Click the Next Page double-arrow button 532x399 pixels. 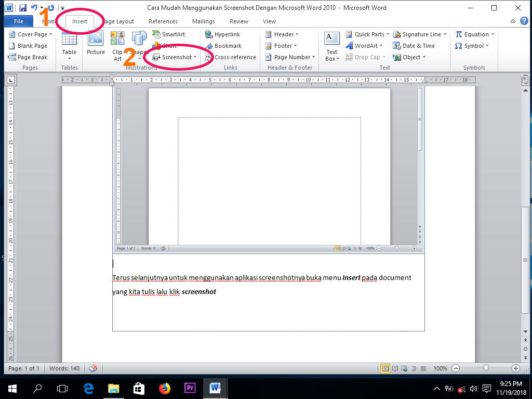click(x=525, y=357)
